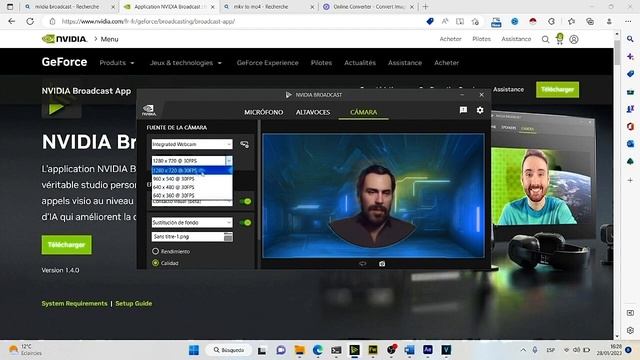Open the Setup Guide link
640x360 pixels.
point(133,303)
